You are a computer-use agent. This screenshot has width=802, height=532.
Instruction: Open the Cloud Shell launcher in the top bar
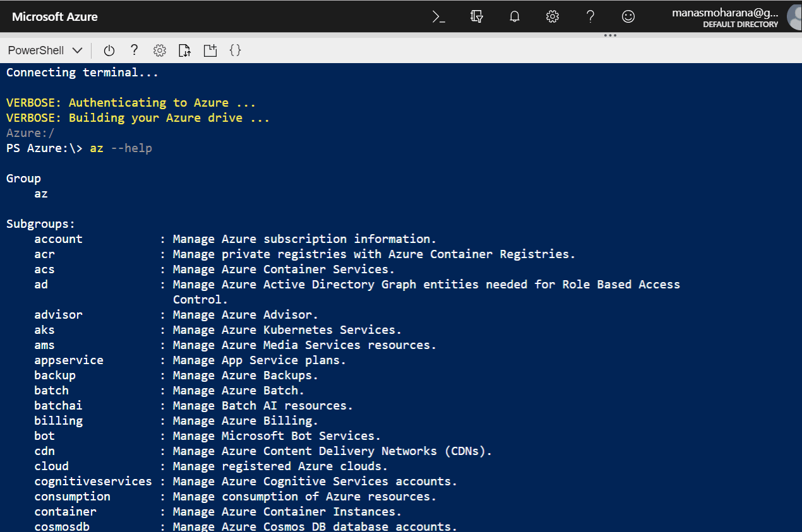(439, 16)
